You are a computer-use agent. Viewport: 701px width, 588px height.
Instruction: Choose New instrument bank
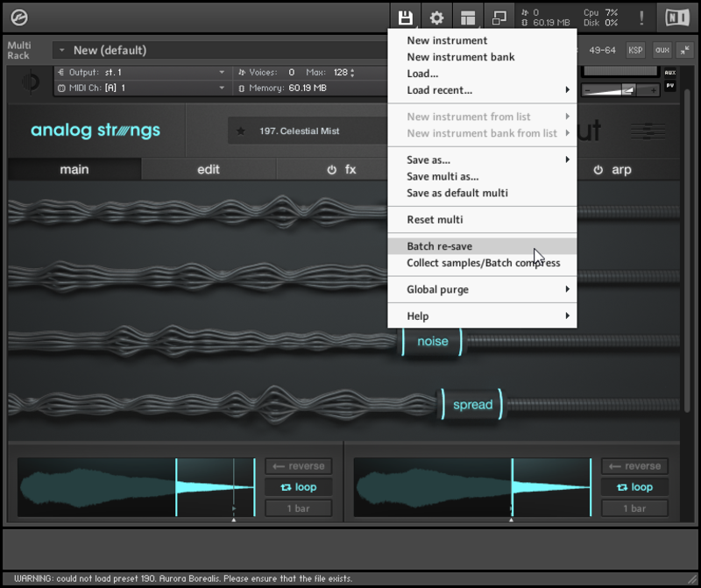483,57
